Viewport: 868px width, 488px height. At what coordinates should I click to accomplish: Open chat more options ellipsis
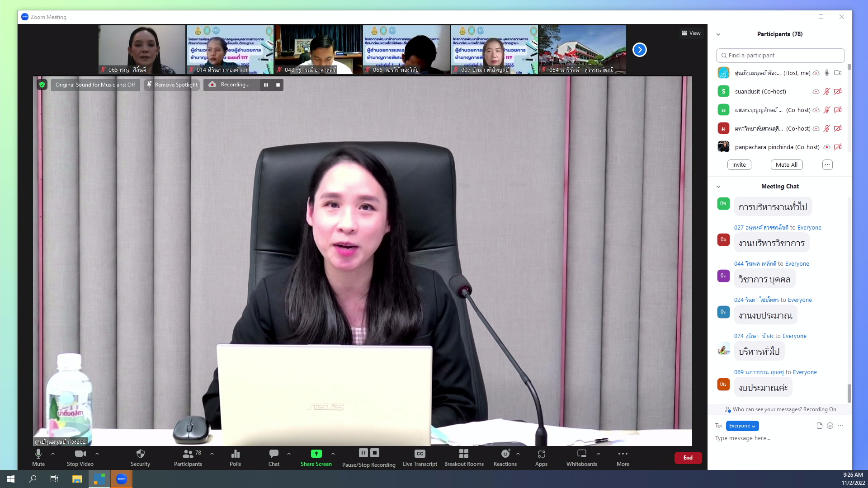[840, 426]
